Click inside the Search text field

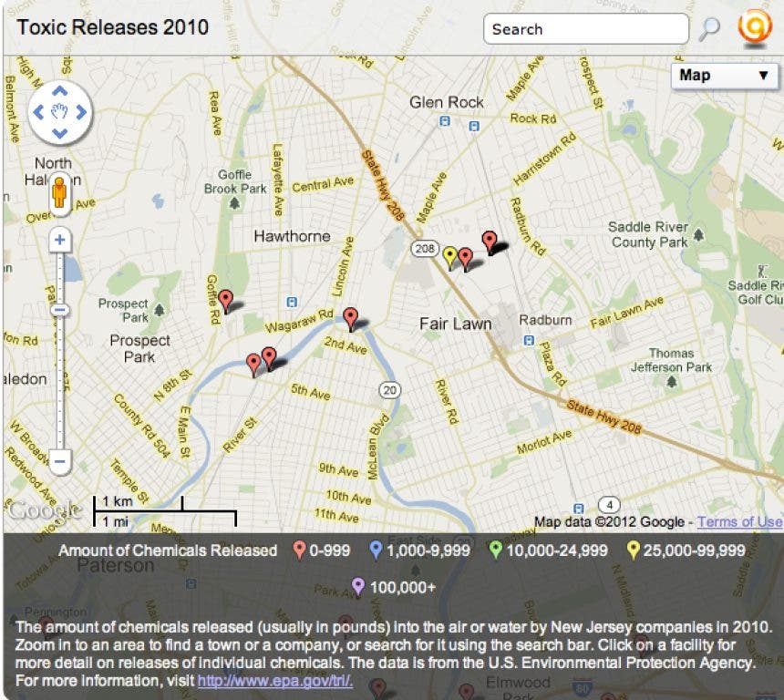583,29
